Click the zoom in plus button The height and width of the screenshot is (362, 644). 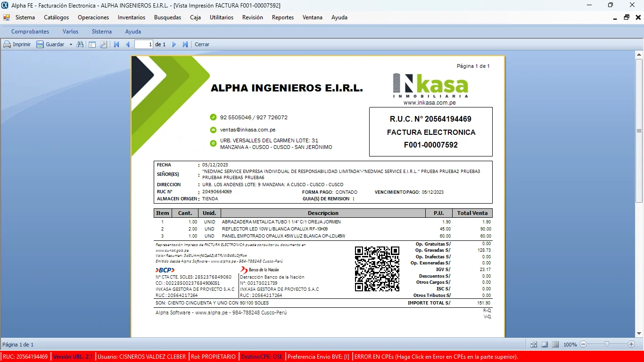tap(631, 345)
